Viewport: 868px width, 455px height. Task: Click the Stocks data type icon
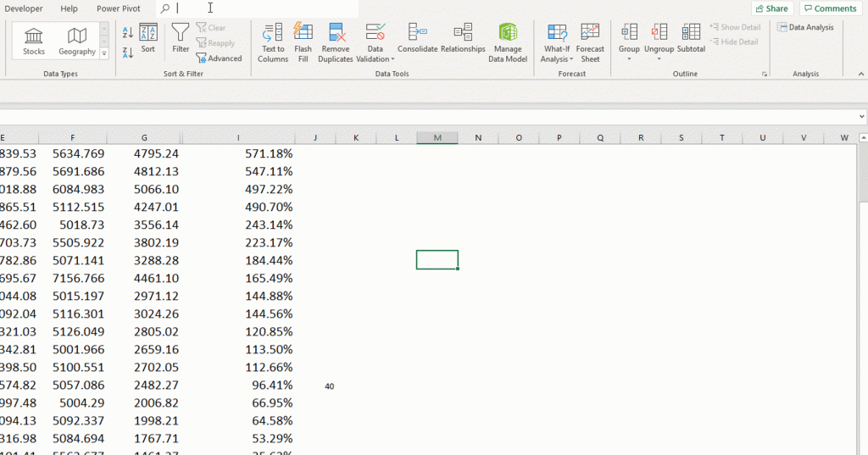[x=34, y=41]
